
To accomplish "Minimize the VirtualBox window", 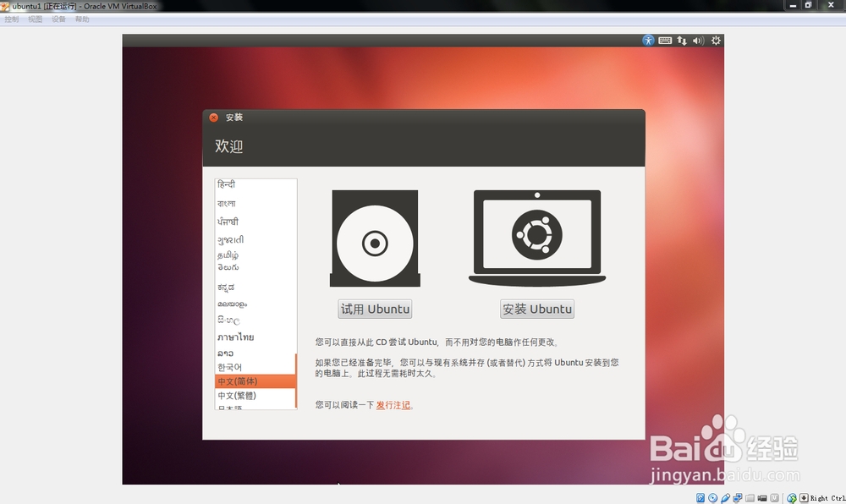I will point(794,5).
